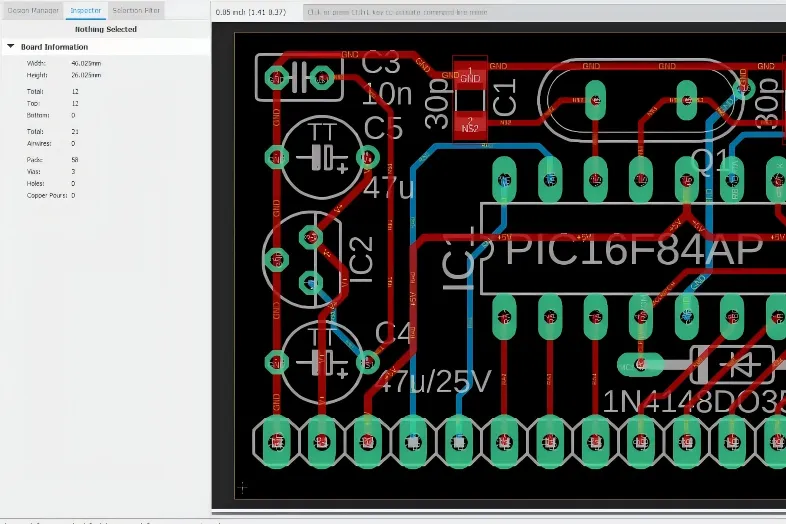Click the C4 designator on the board
This screenshot has width=786, height=524.
[394, 333]
